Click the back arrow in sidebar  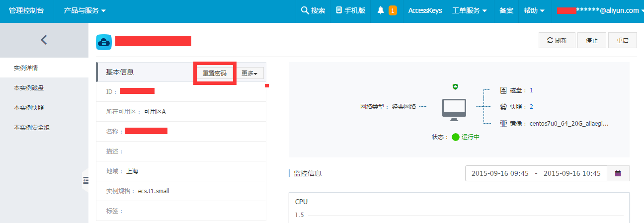pos(44,40)
